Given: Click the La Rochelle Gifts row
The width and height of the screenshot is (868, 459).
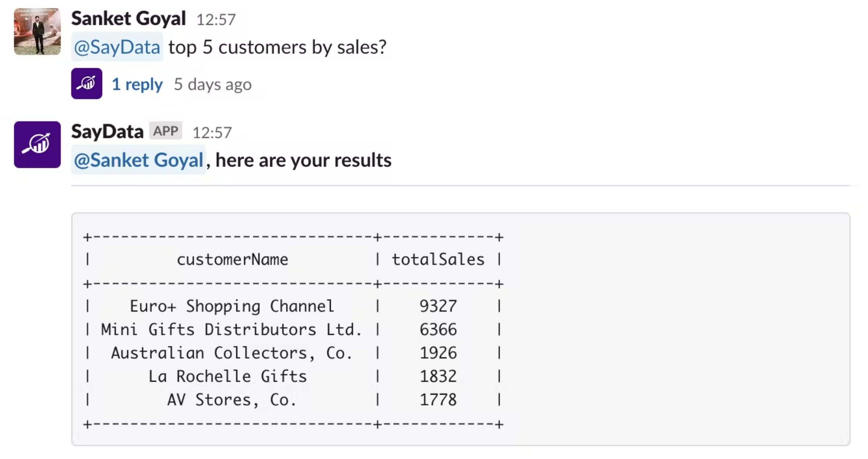Looking at the screenshot, I should pos(228,376).
